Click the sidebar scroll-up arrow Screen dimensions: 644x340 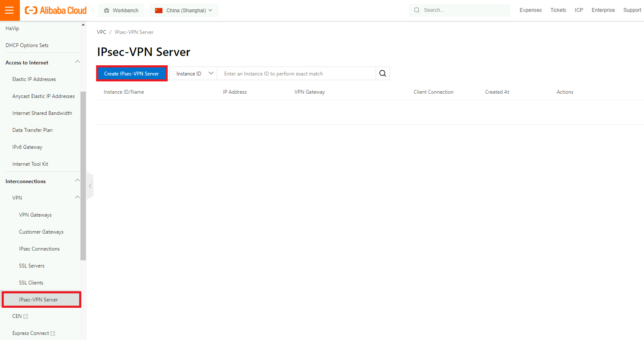83,25
